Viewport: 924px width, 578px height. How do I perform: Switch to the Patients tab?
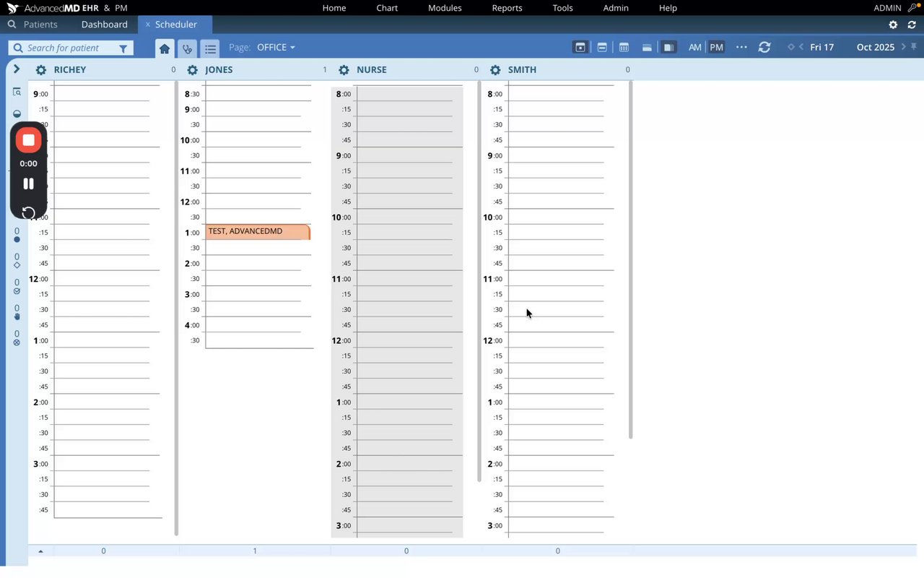click(40, 25)
